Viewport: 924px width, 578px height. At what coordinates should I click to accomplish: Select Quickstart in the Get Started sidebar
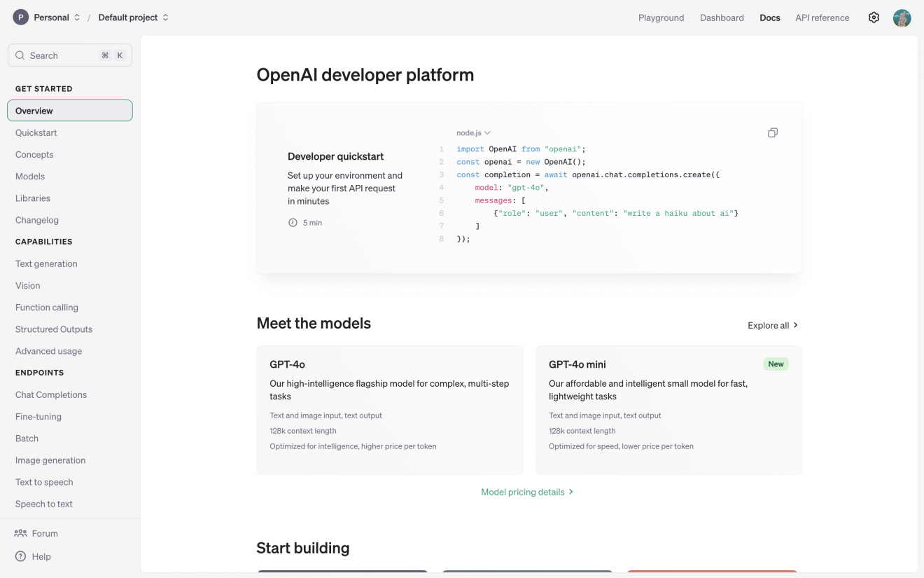pos(36,132)
